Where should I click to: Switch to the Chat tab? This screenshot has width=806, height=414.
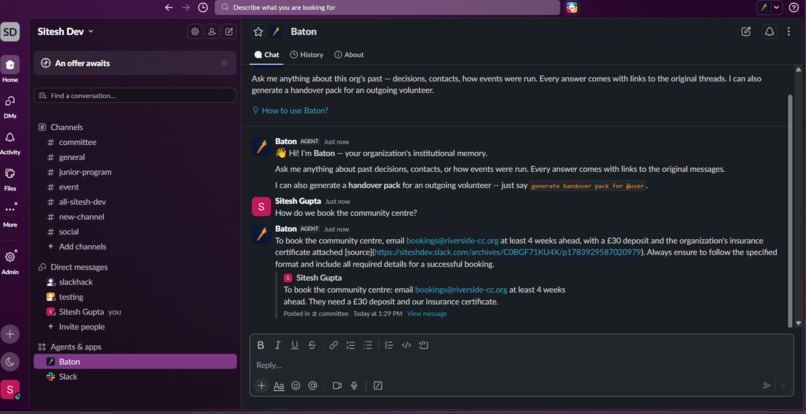tap(267, 55)
